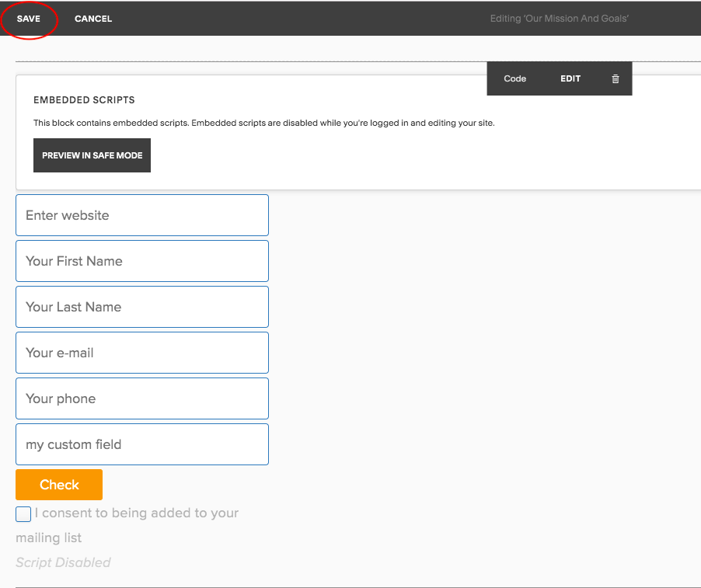The width and height of the screenshot is (701, 588).
Task: Click the consent to mailing list label
Action: click(x=137, y=513)
